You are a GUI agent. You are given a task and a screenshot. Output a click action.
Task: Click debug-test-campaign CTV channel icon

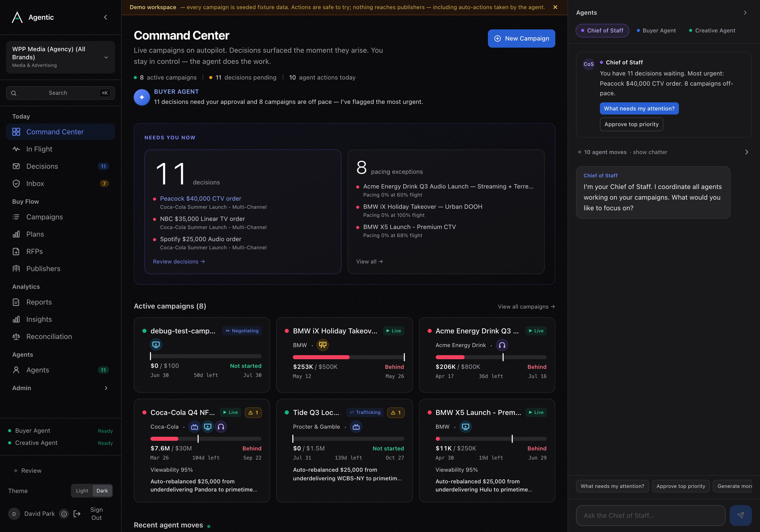click(156, 344)
